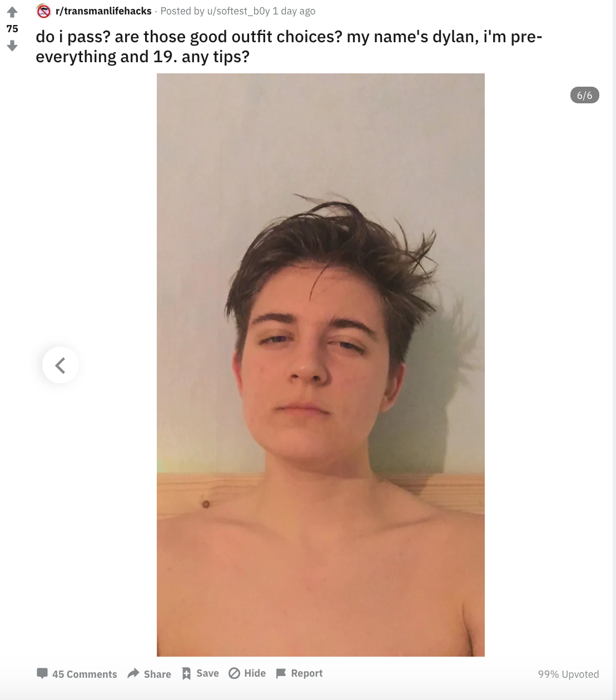Click the Save bookmark icon
The height and width of the screenshot is (700, 616).
(187, 673)
